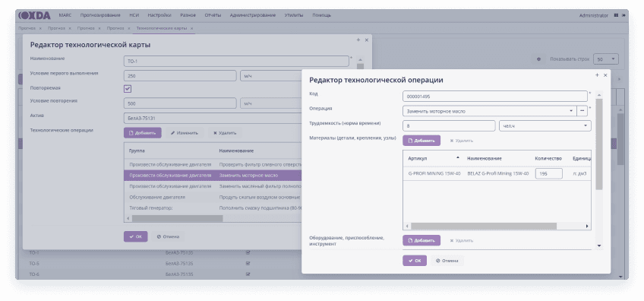
Task: Click card editor vertical scrollbar up arrow
Action: click(x=360, y=59)
